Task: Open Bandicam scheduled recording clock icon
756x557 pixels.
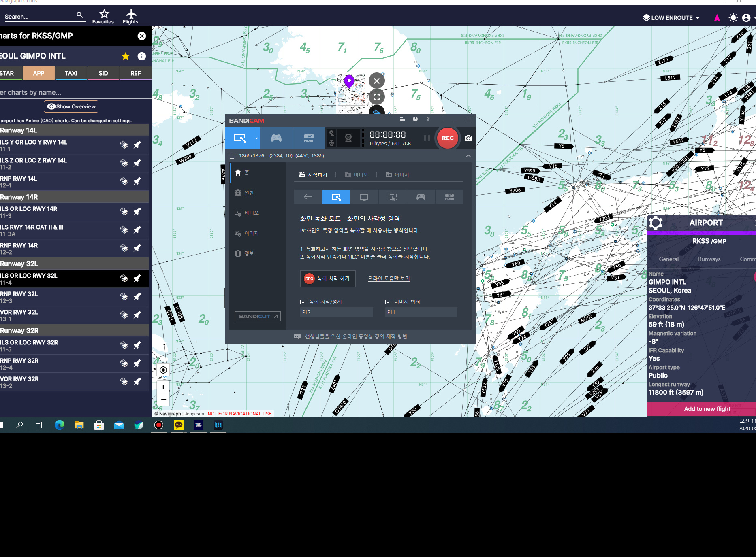Action: [415, 119]
